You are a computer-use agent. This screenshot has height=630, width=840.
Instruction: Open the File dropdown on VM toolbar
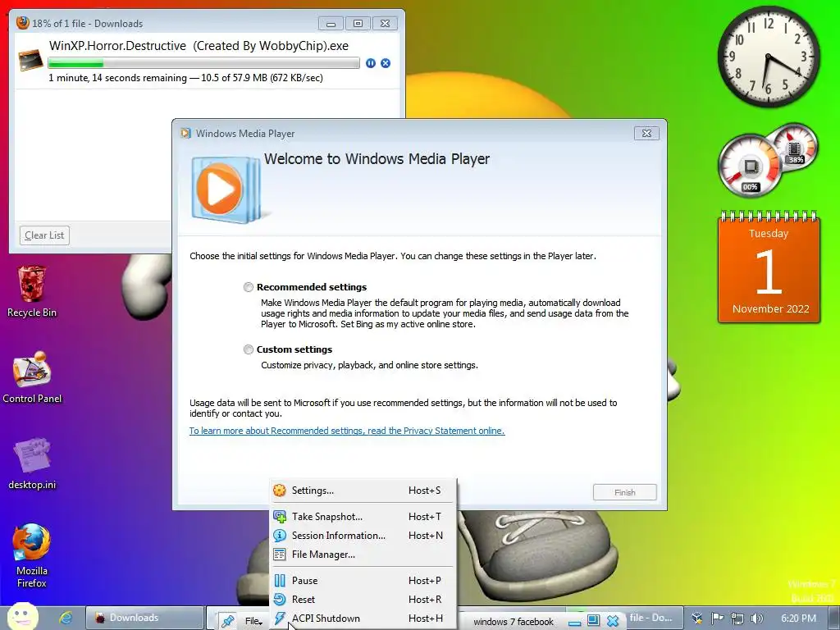point(253,622)
